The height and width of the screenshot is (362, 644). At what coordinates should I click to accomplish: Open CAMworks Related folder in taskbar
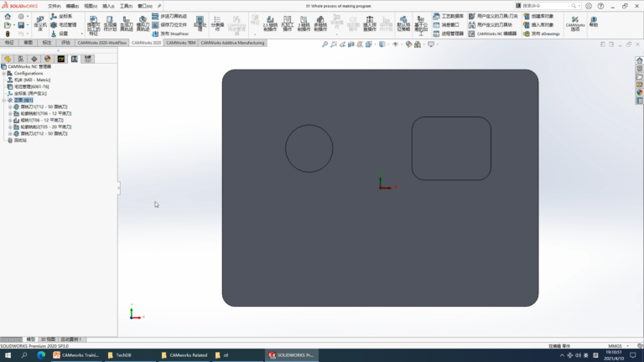pyautogui.click(x=184, y=355)
